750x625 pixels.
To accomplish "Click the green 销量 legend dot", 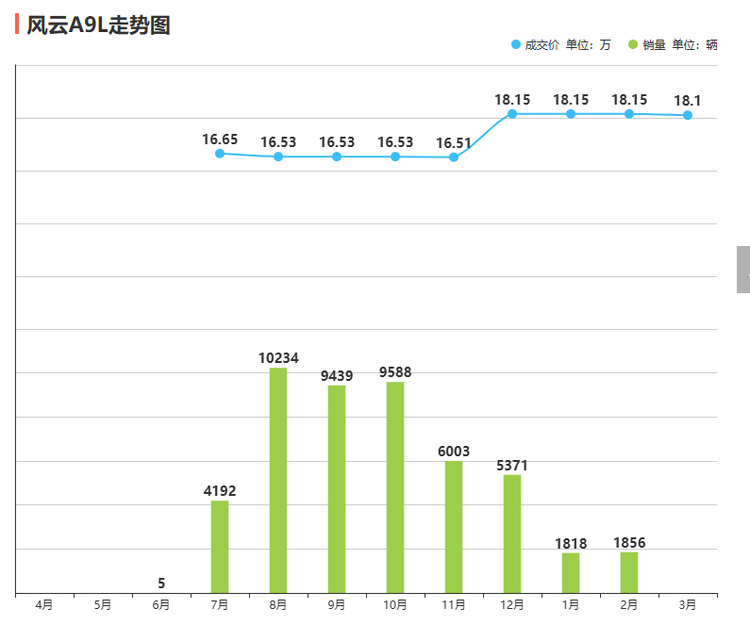I will pyautogui.click(x=634, y=45).
